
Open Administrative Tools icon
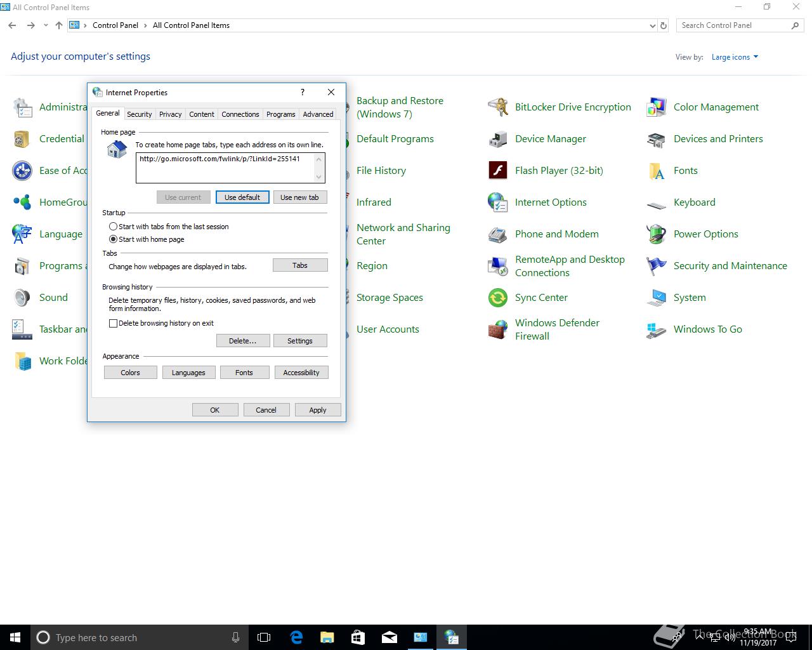coord(22,107)
